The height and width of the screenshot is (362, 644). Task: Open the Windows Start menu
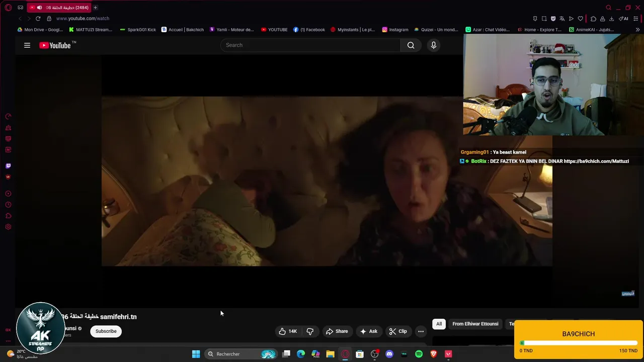(x=196, y=354)
